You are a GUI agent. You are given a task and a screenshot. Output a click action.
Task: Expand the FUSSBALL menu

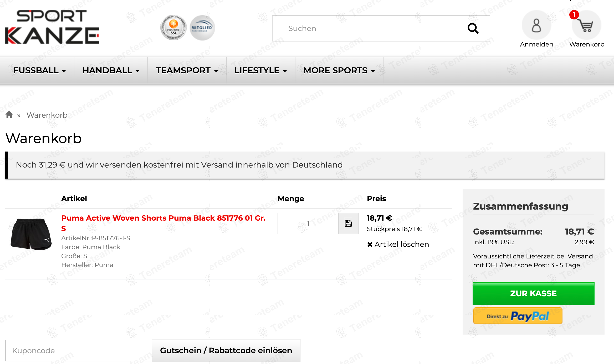(x=39, y=70)
